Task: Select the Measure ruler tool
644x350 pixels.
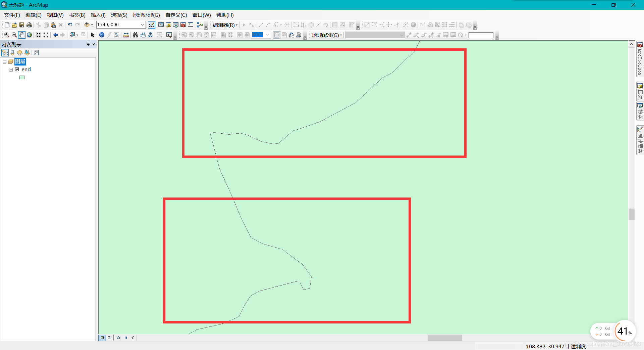Action: coord(126,35)
